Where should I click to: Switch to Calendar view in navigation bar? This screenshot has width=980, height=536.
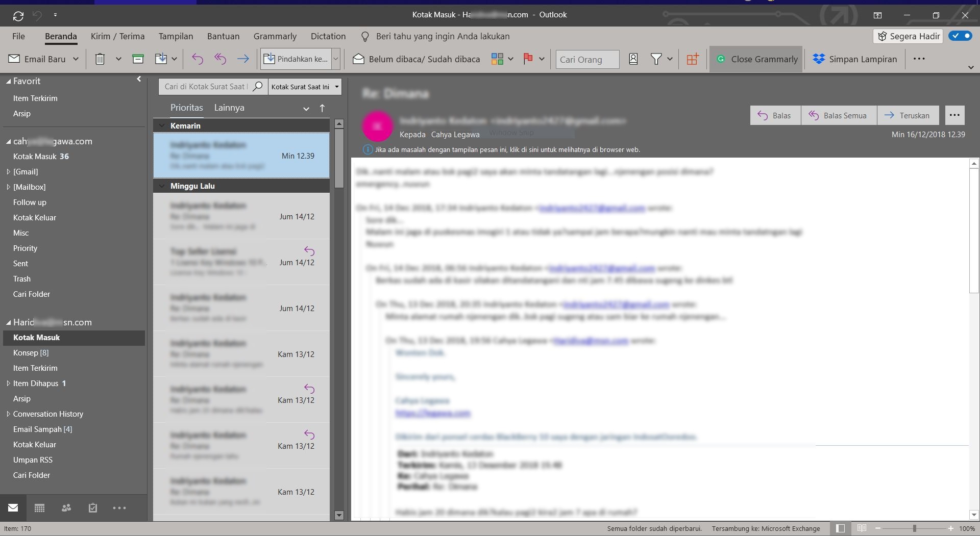tap(39, 508)
